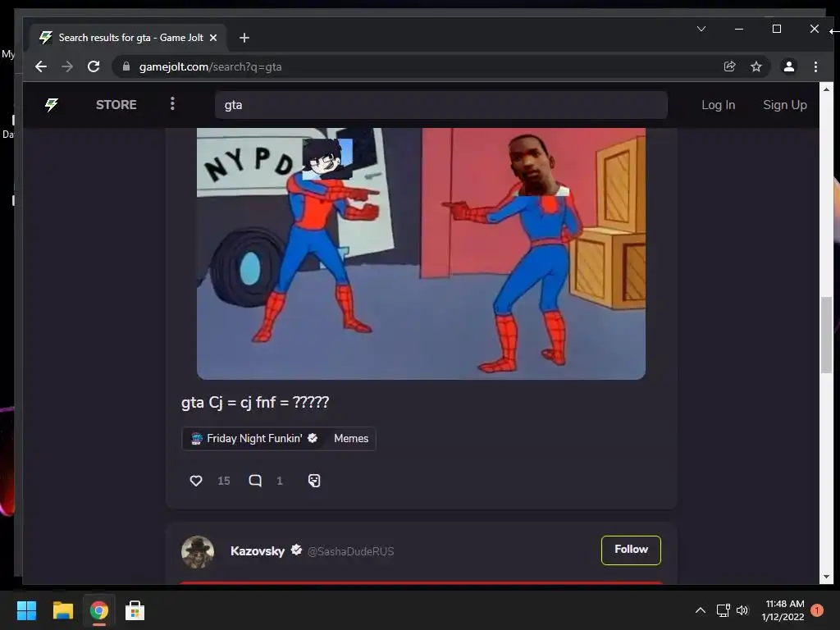Open the Memes channel tag

[x=351, y=438]
